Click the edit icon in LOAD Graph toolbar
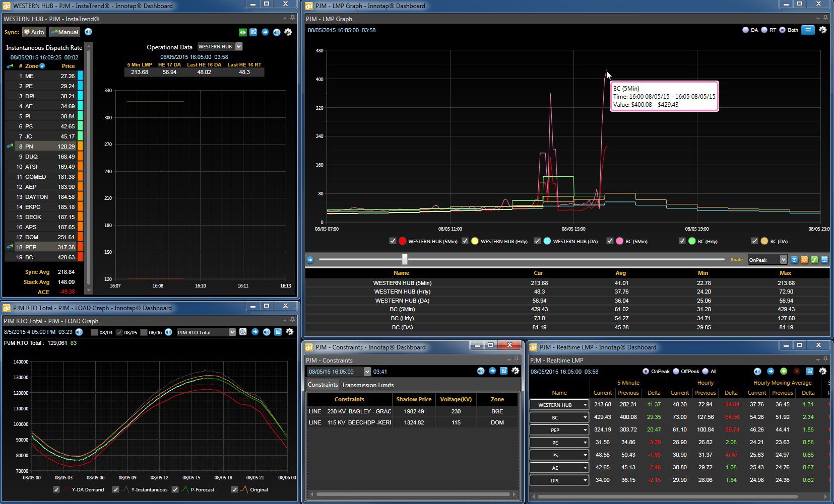The height and width of the screenshot is (504, 834). coord(278,332)
